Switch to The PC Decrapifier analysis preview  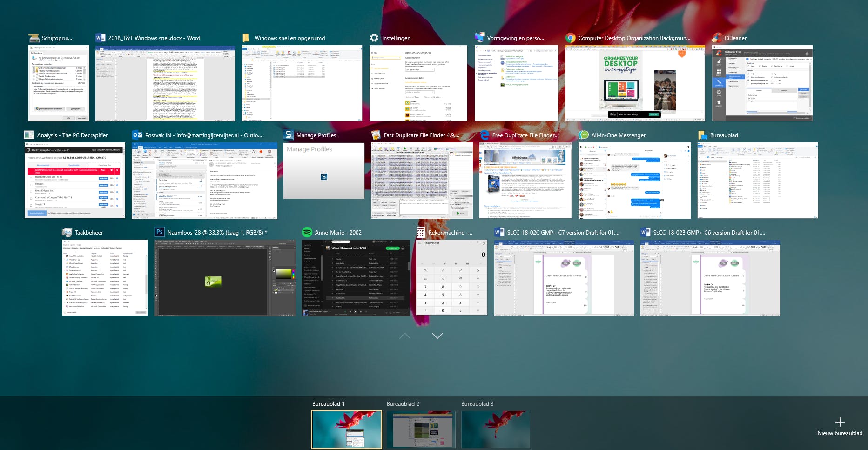click(x=75, y=181)
